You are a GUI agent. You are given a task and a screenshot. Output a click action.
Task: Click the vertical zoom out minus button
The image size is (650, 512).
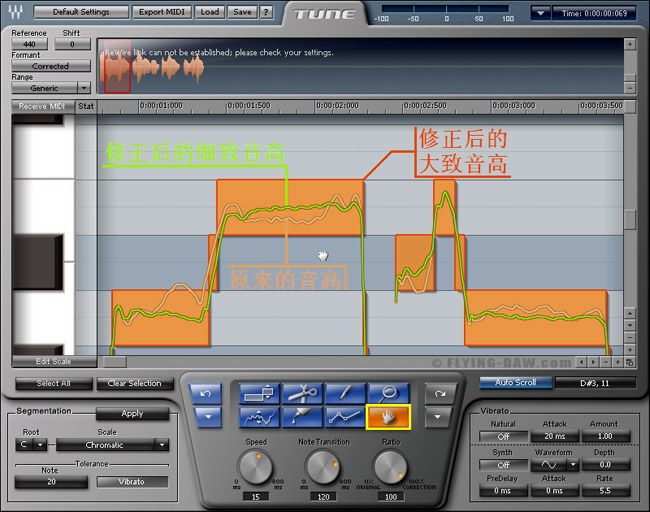[x=630, y=338]
